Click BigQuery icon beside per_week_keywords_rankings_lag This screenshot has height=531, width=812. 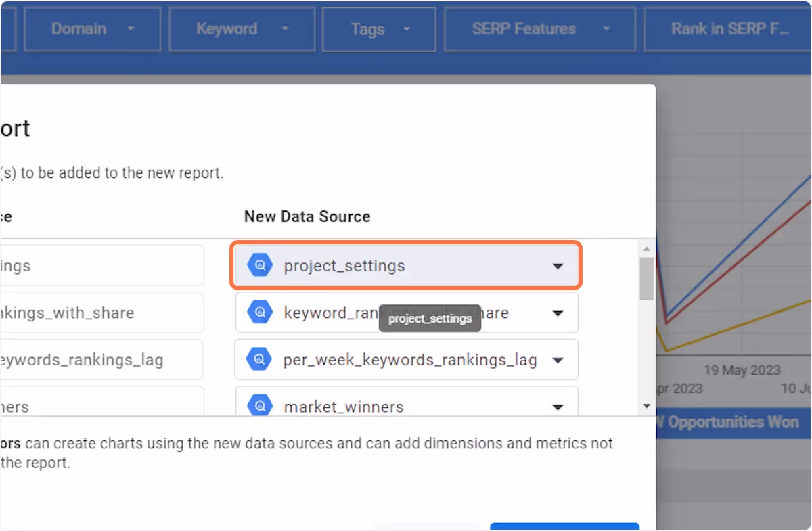tap(260, 359)
